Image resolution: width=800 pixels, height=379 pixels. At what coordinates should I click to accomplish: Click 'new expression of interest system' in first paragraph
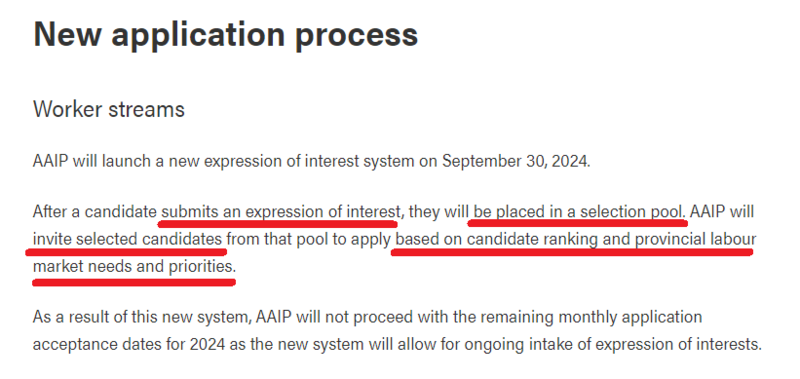[x=291, y=161]
